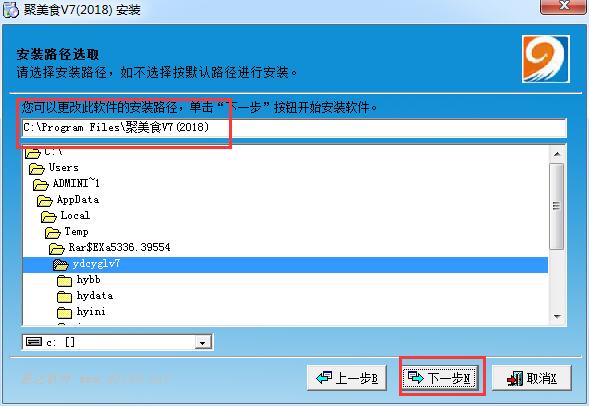Select the Local folder in tree
This screenshot has width=589, height=406.
[75, 216]
